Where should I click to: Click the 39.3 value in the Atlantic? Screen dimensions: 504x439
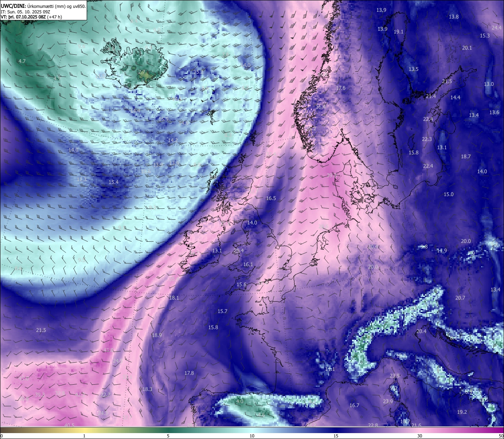(40, 395)
